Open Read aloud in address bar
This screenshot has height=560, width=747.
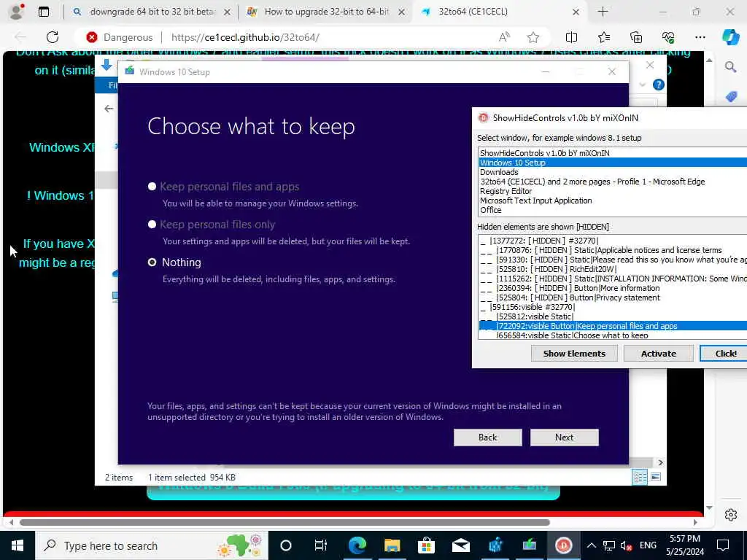pos(504,37)
